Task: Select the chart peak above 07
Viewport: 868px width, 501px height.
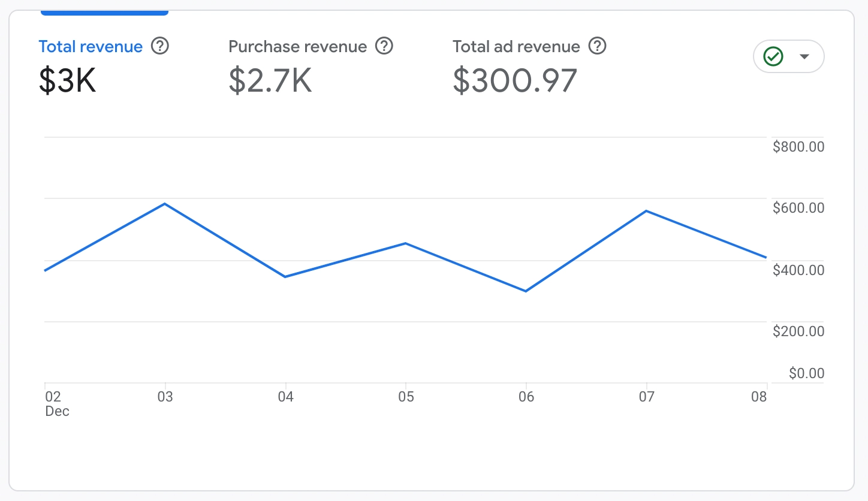Action: pos(646,211)
